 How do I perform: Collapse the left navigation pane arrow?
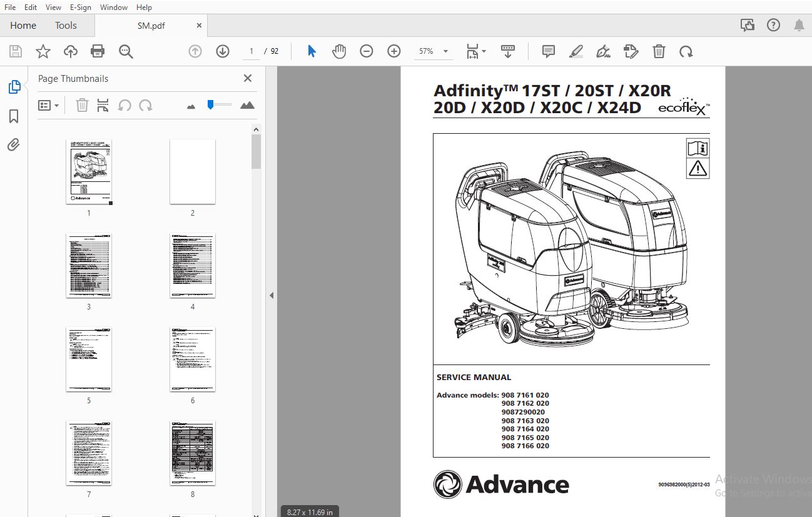point(272,295)
